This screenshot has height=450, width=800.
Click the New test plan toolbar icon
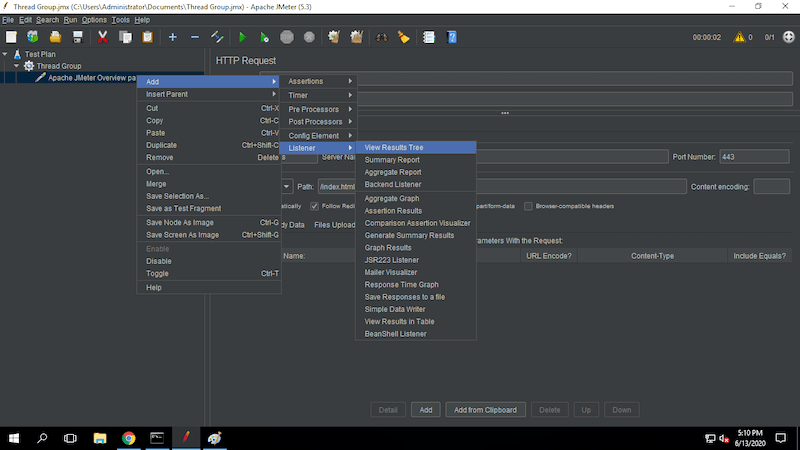coord(11,37)
